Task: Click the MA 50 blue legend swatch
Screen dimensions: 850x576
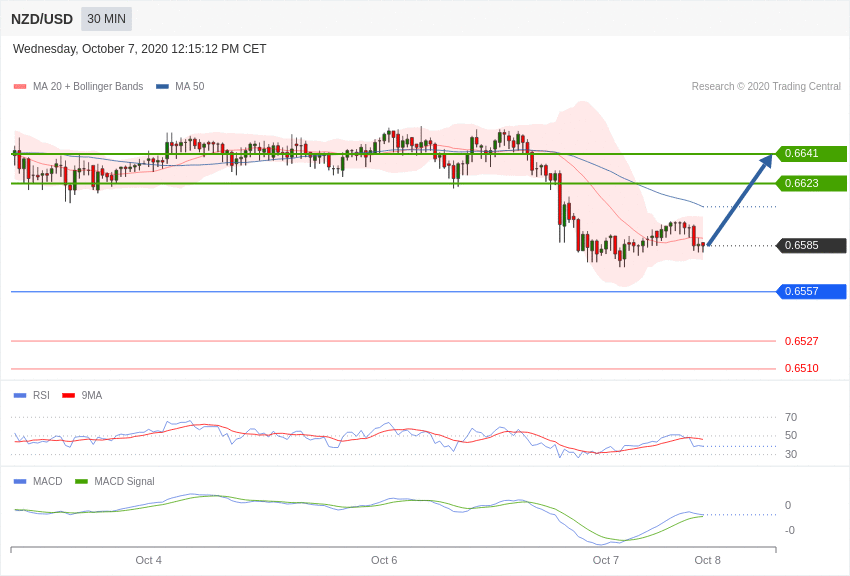Action: 162,86
